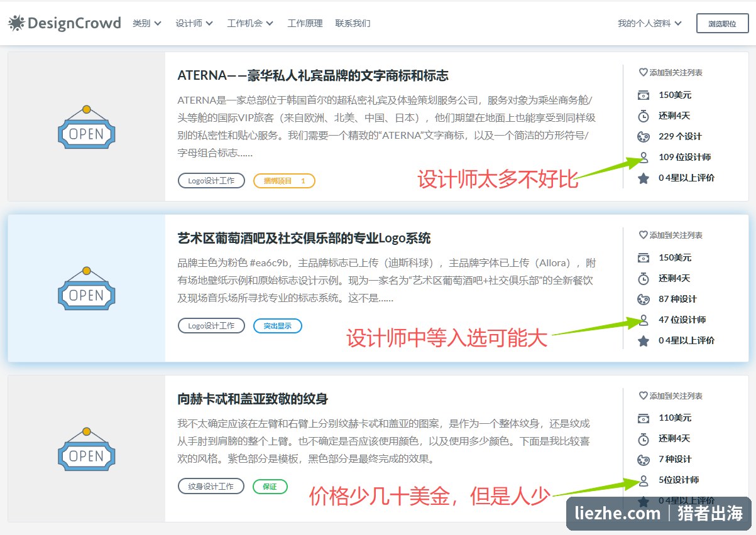Expand the 类别 menu
Viewport: 756px width, 535px height.
pos(147,23)
